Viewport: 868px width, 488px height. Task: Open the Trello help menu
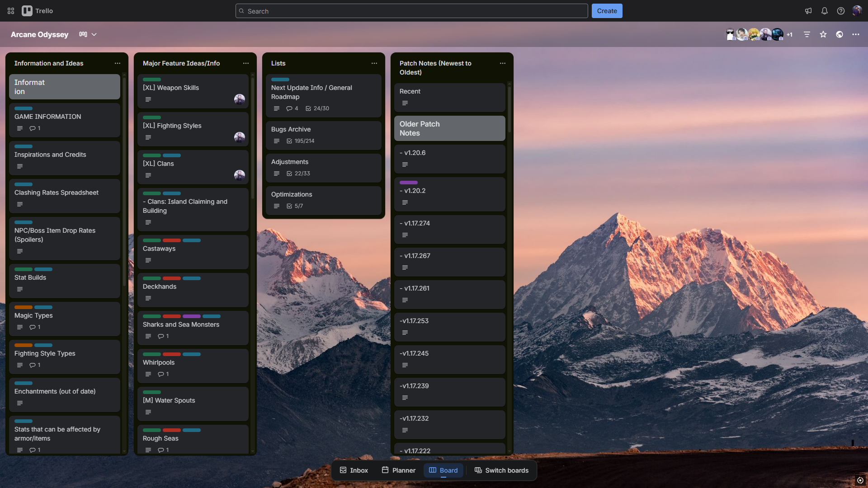pos(841,11)
